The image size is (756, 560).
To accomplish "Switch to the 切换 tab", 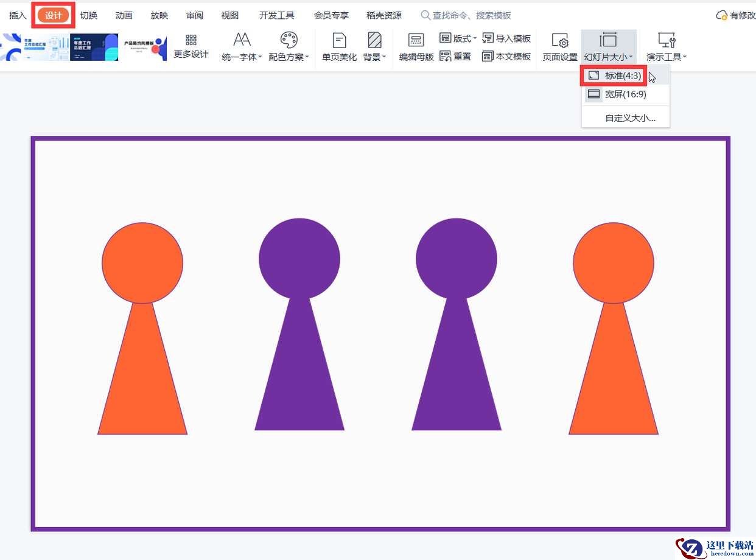I will [89, 15].
